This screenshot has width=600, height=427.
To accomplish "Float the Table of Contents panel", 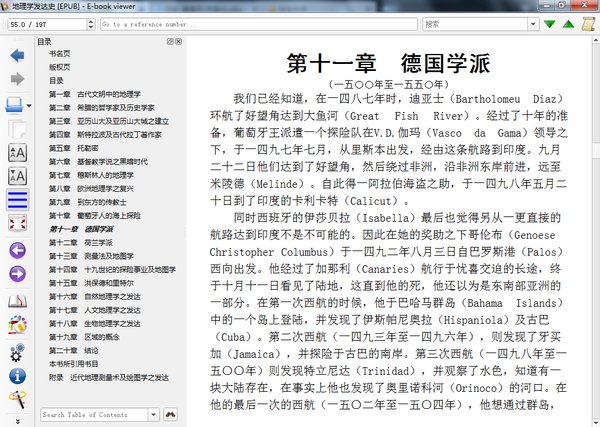I will click(x=170, y=41).
